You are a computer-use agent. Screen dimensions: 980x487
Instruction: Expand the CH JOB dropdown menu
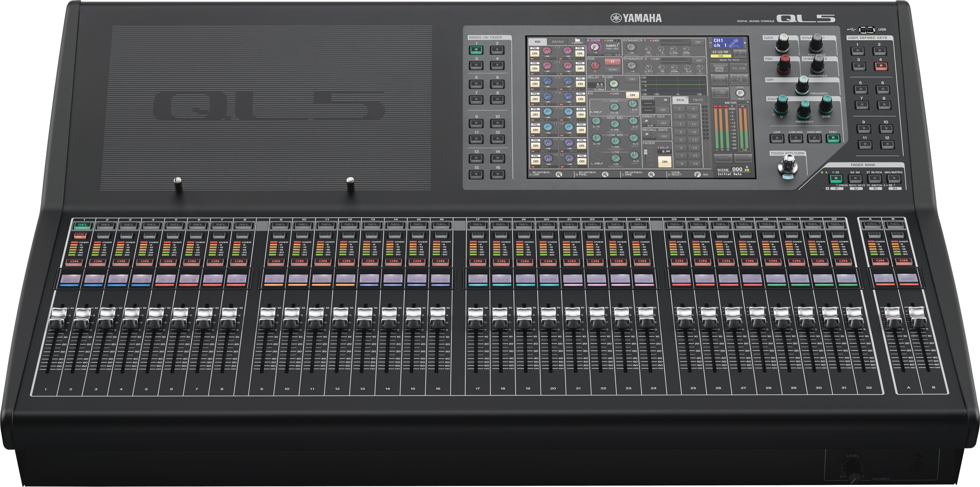739,68
